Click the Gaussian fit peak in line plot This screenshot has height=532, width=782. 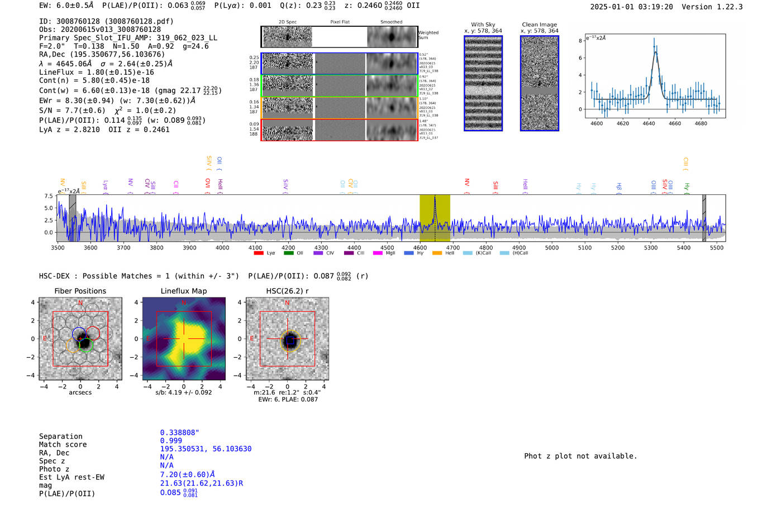coord(655,52)
